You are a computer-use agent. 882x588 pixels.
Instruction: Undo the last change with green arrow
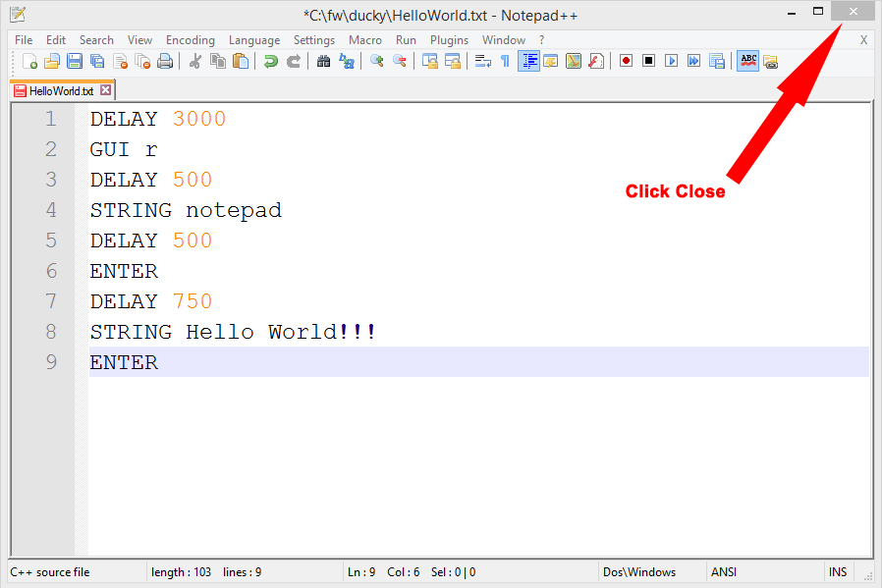pyautogui.click(x=270, y=61)
